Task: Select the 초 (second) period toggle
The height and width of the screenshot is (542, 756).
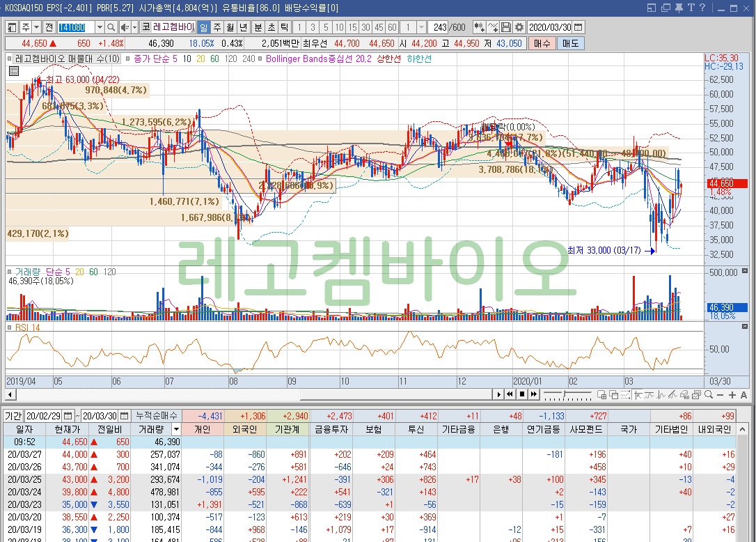Action: [x=271, y=27]
